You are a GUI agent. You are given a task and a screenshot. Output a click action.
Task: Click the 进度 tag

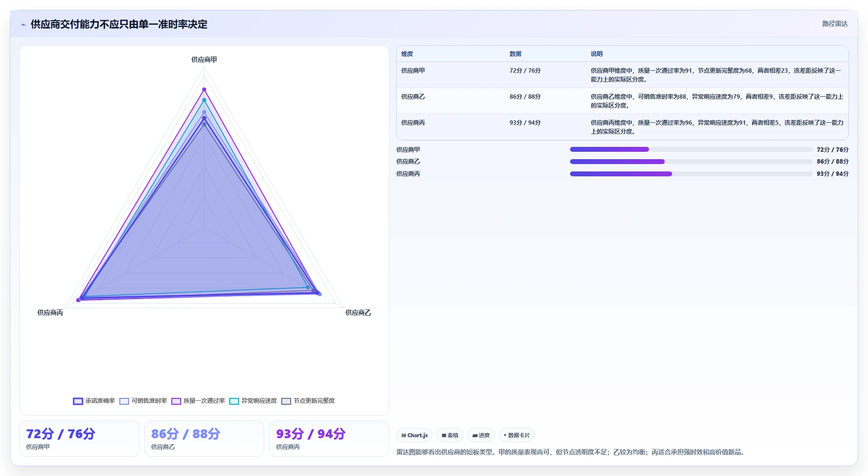[481, 435]
